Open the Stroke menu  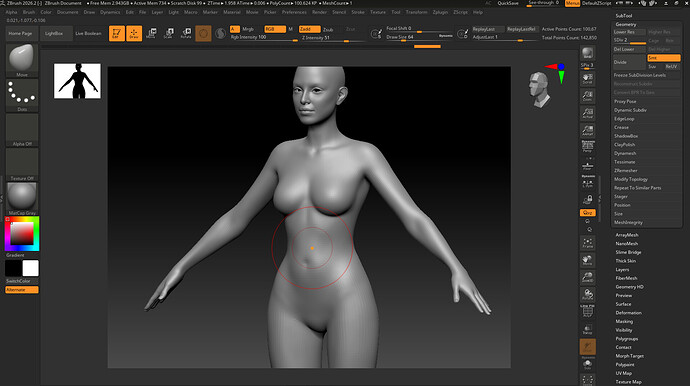point(358,12)
